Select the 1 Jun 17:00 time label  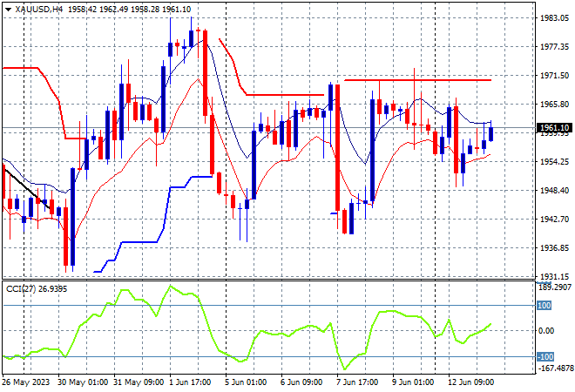190,382
